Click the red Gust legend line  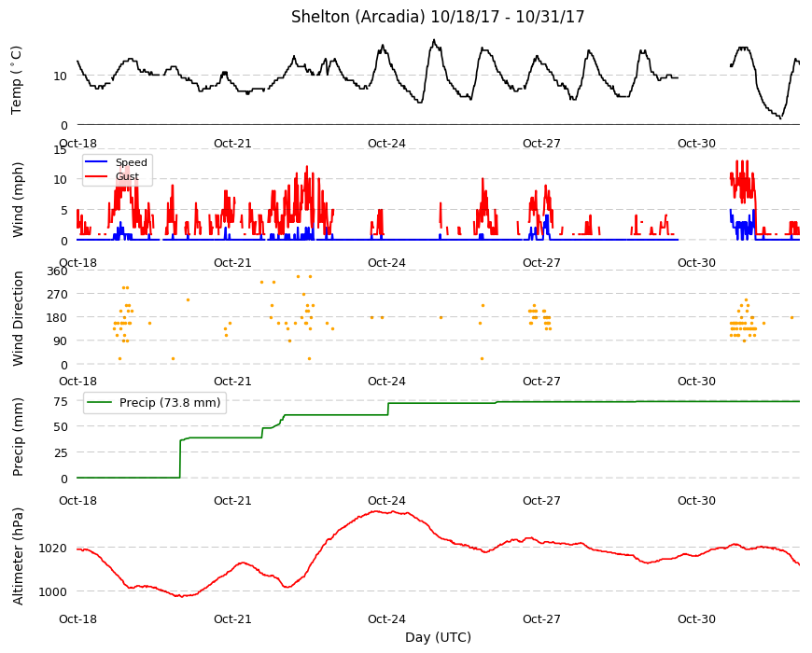[x=96, y=176]
